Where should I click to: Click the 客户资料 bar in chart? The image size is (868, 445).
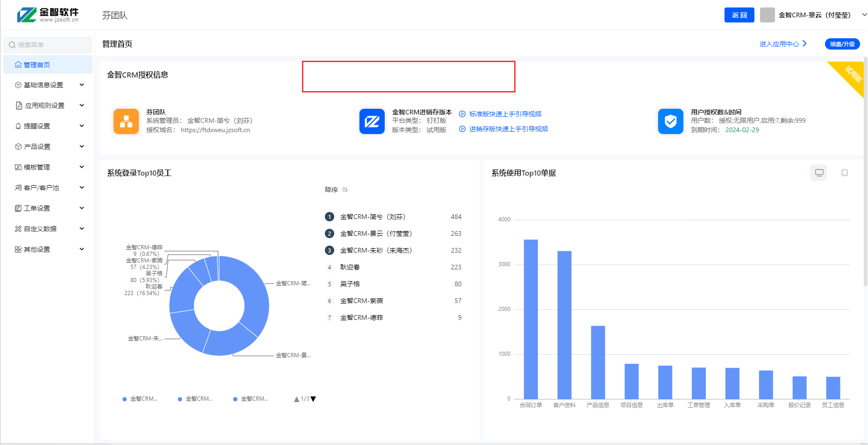[565, 325]
